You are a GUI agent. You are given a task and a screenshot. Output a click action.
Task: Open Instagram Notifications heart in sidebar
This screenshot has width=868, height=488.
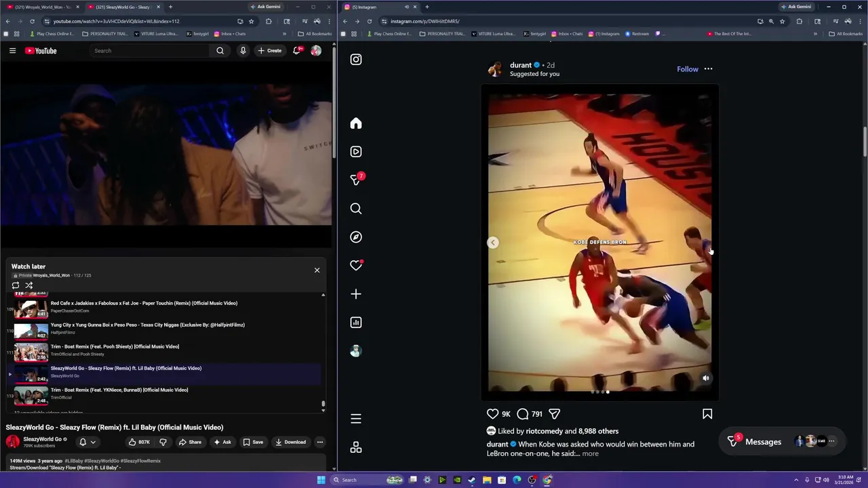tap(356, 266)
